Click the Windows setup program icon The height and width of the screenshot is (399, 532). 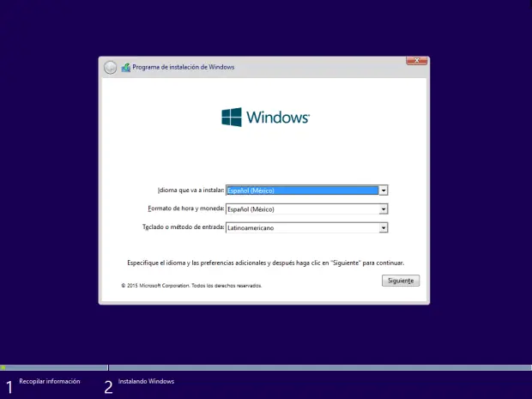click(126, 67)
